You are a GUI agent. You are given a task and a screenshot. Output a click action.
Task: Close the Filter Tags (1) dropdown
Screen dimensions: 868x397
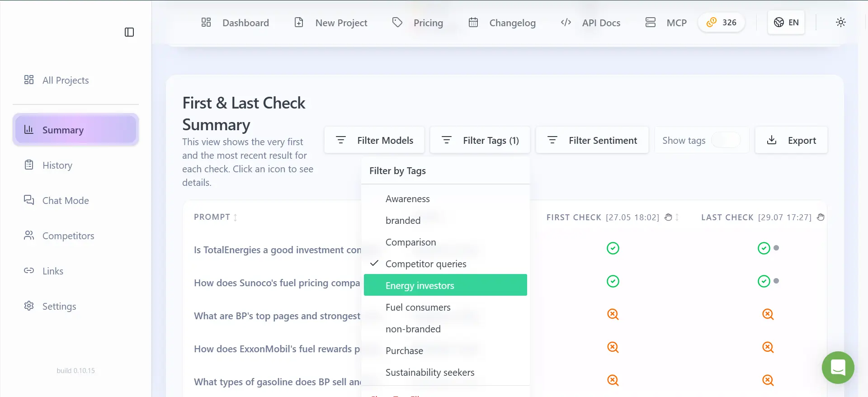[480, 140]
